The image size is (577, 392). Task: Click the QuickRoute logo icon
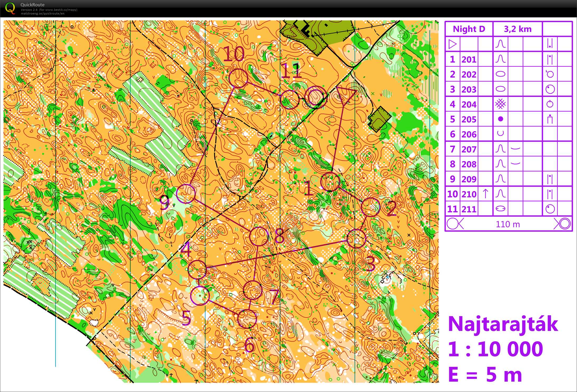10,8
